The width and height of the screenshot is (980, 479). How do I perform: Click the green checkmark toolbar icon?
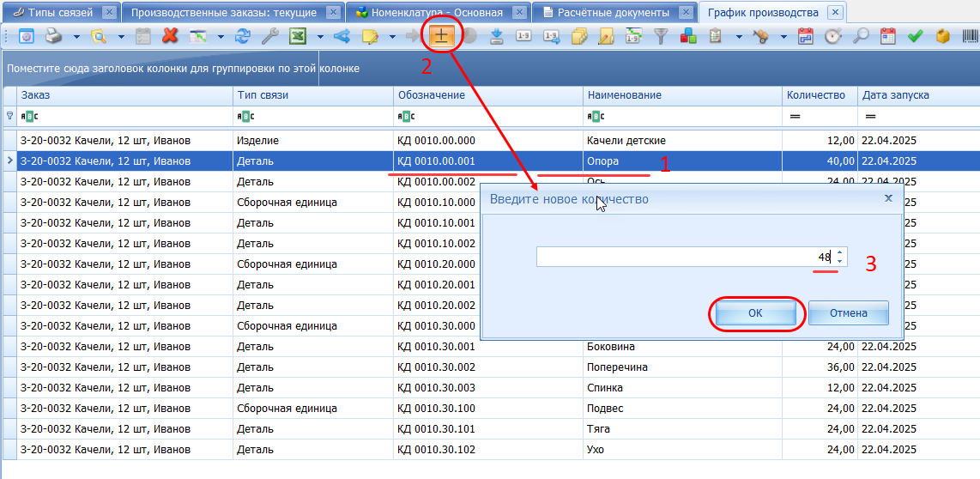pyautogui.click(x=915, y=37)
